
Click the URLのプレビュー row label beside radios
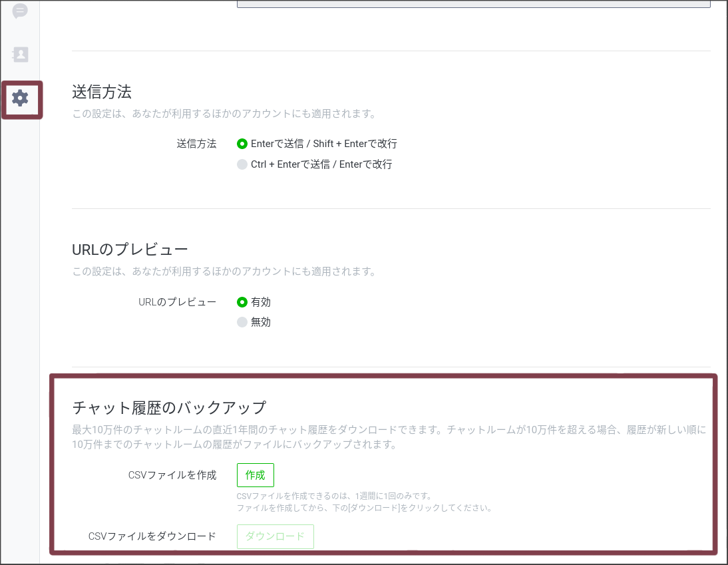[x=178, y=301]
